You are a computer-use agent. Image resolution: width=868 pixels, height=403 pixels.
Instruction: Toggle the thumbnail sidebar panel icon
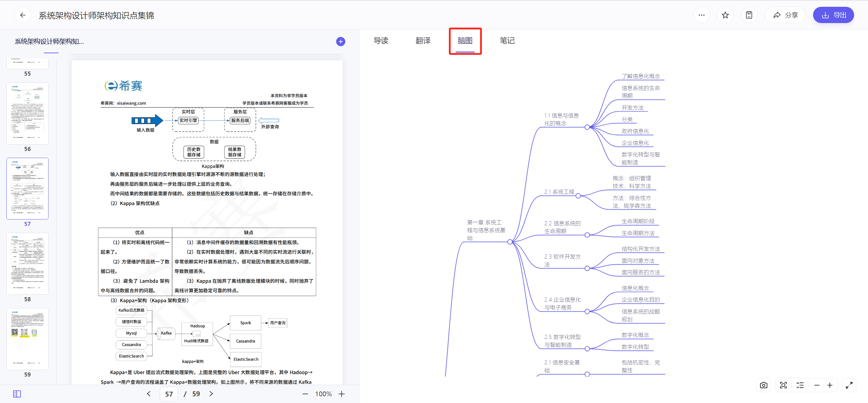pyautogui.click(x=17, y=394)
